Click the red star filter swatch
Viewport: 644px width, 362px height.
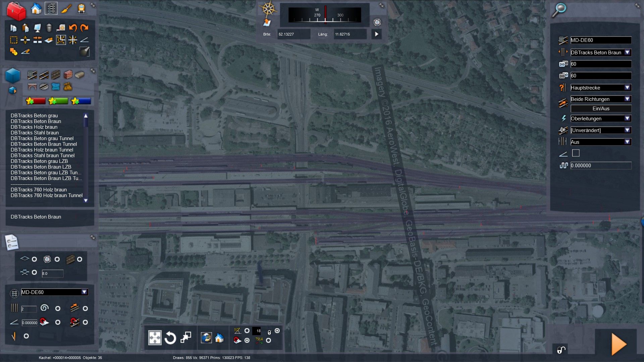click(x=36, y=101)
